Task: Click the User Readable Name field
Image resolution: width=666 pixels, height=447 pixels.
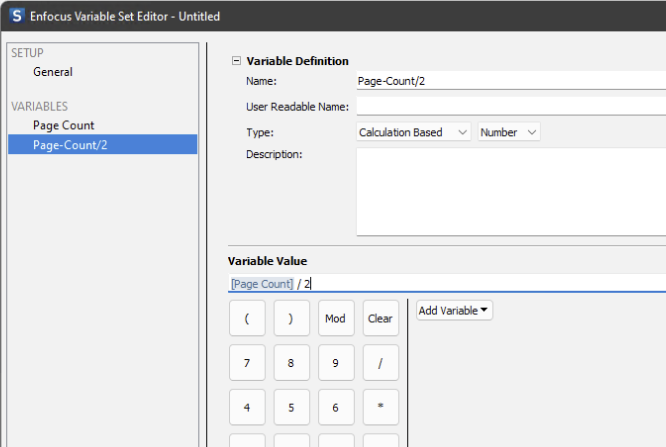Action: (511, 106)
